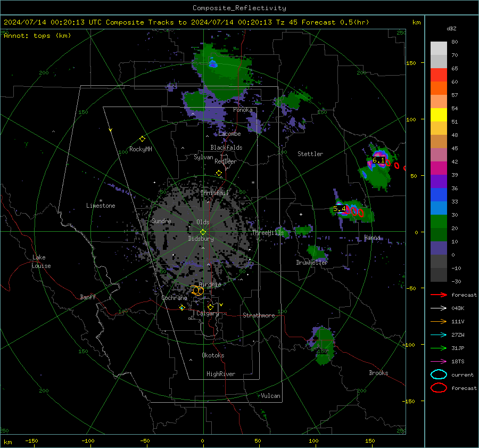This screenshot has height=448, width=479.
Task: Click the Limestone label
Action: (x=101, y=206)
